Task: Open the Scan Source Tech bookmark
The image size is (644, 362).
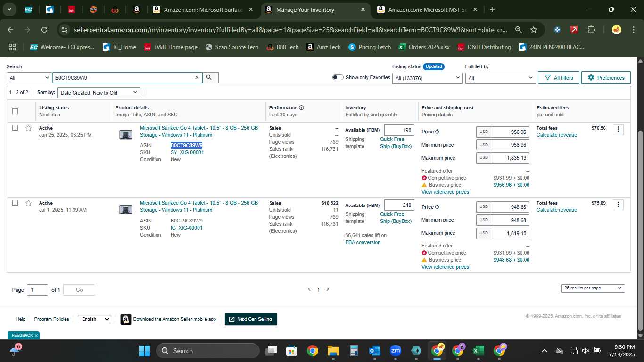Action: tap(232, 47)
